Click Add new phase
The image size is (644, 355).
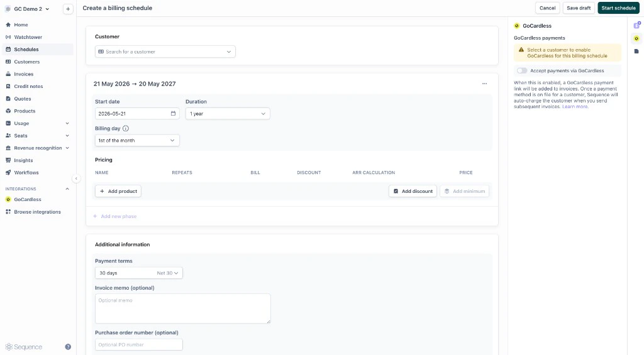[x=114, y=216]
